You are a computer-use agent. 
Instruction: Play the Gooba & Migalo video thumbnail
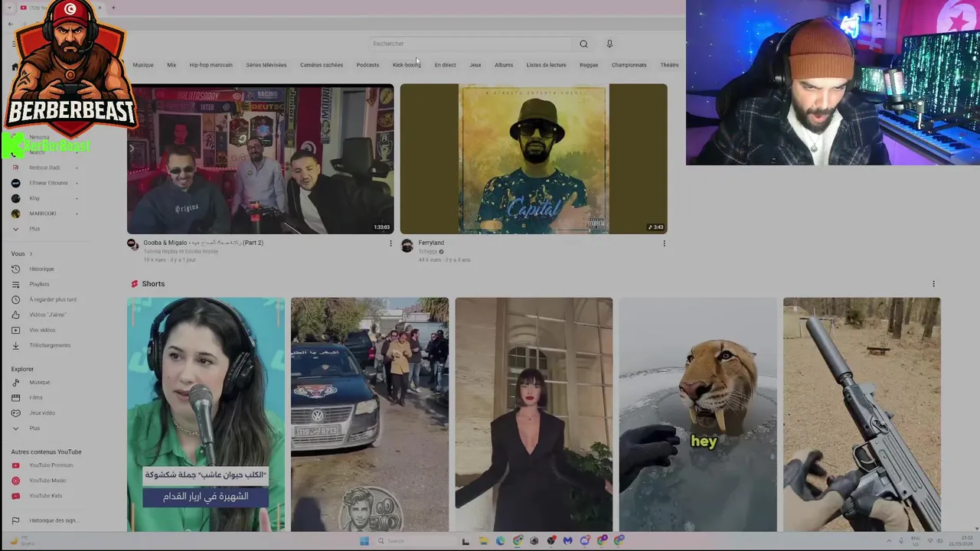point(260,158)
